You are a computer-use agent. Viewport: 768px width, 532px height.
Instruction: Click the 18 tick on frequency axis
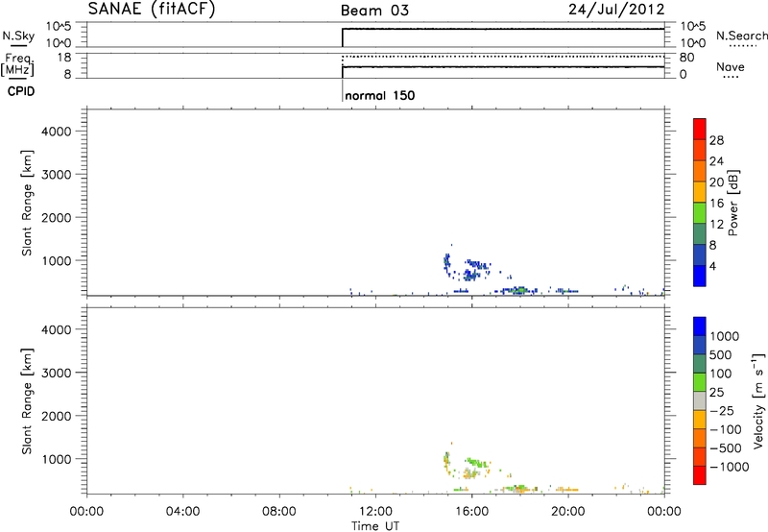coord(64,58)
